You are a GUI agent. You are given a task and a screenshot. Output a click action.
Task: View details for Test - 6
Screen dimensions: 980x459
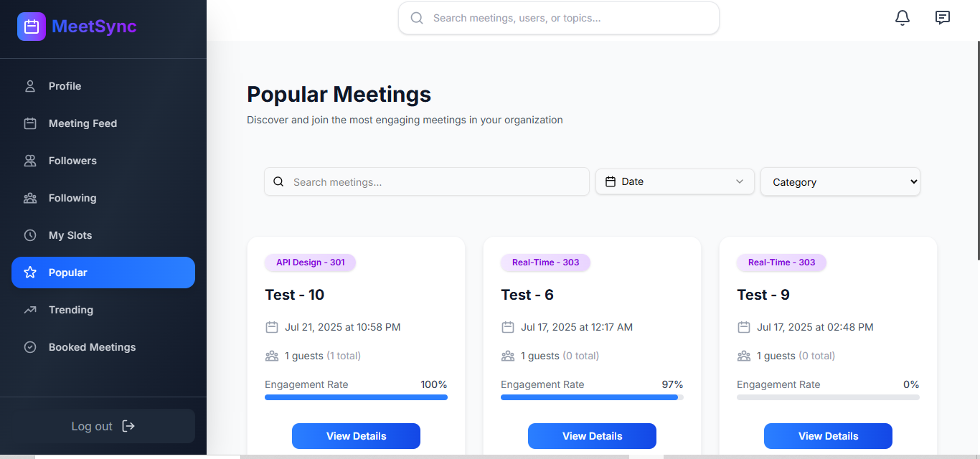pos(592,436)
